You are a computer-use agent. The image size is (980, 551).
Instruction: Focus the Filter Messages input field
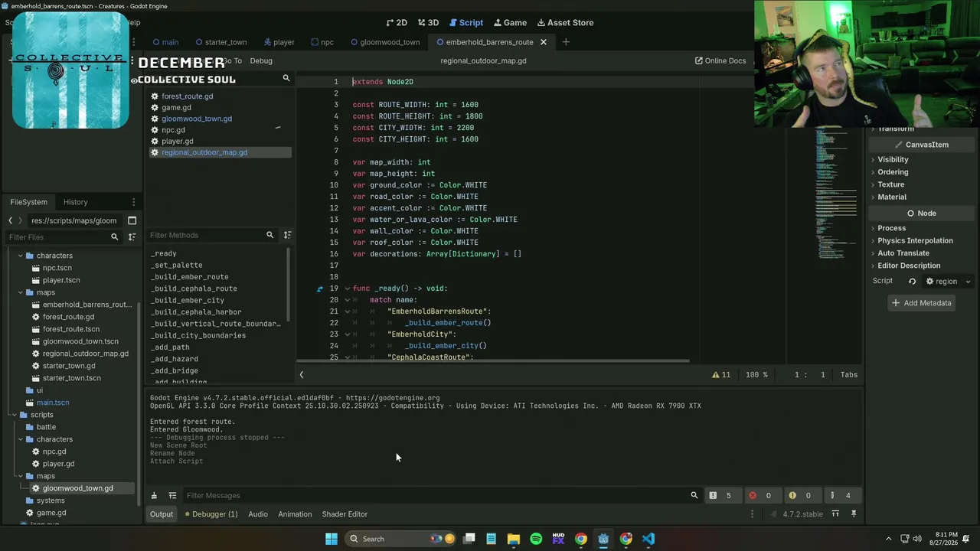click(435, 495)
